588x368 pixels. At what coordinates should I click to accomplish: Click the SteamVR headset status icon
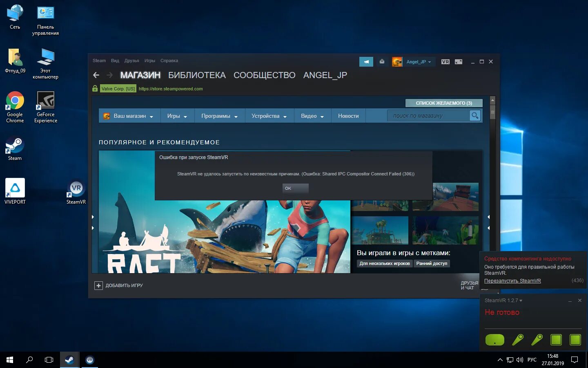click(x=495, y=340)
